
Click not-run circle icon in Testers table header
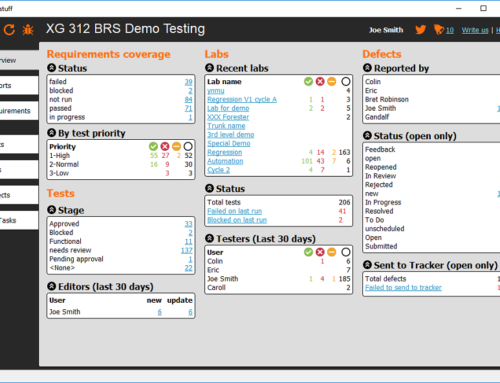(x=346, y=252)
